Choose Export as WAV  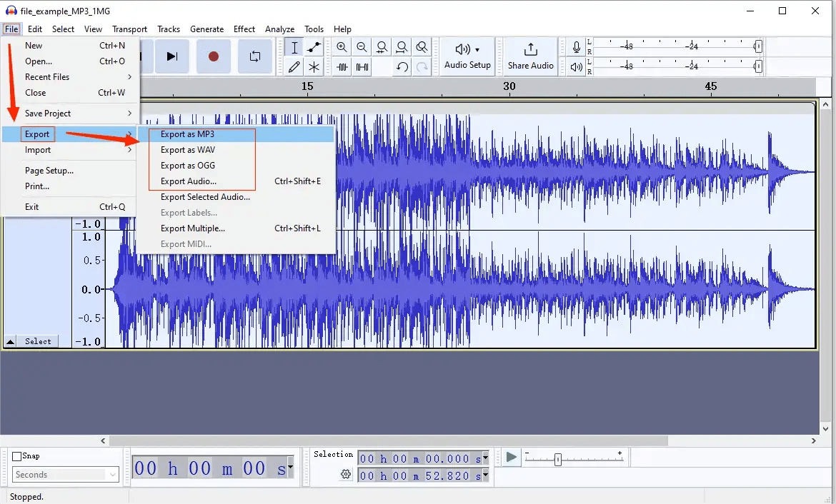tap(187, 150)
